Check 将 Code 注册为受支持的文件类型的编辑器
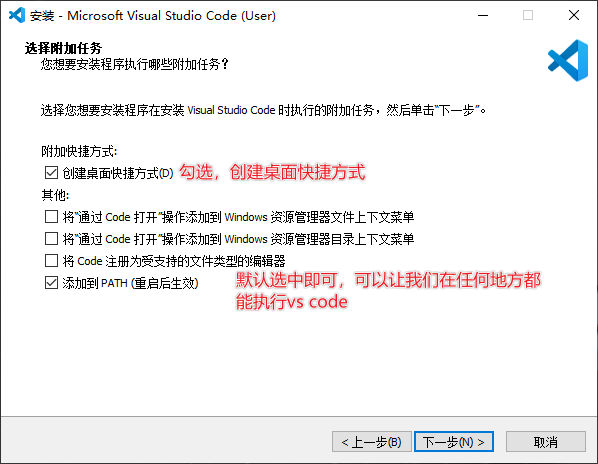The image size is (598, 464). (51, 261)
